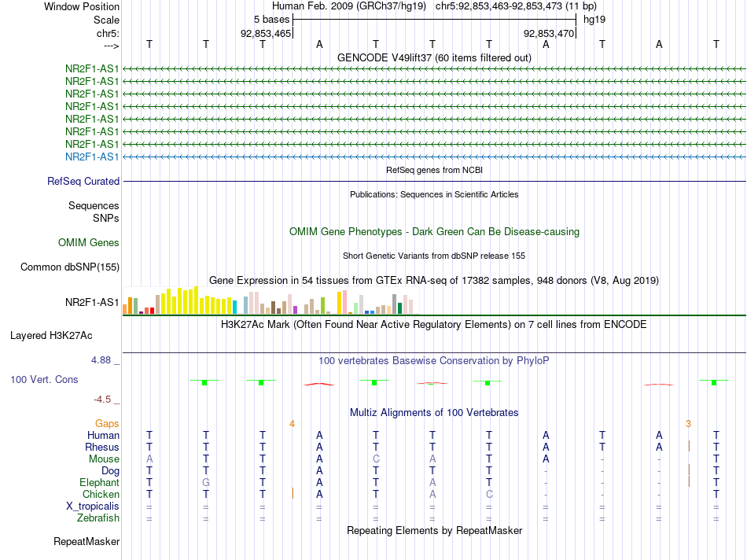The image size is (747, 560).
Task: Click the Window Position label
Action: pos(82,6)
